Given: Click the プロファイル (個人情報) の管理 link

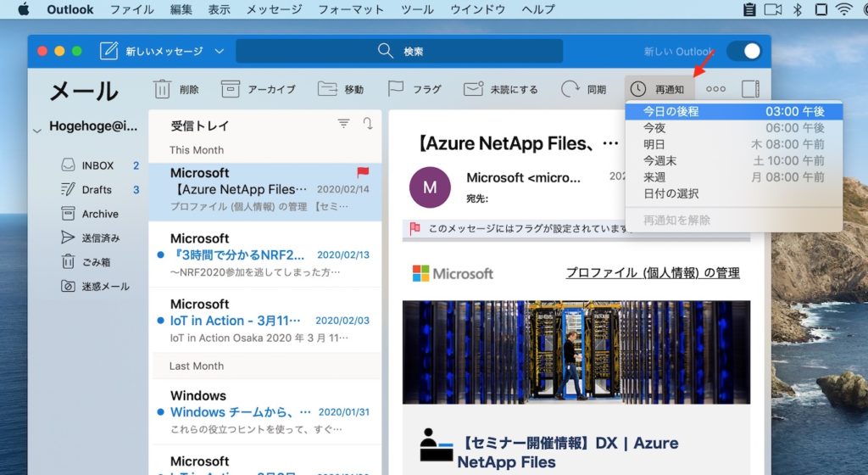Looking at the screenshot, I should pyautogui.click(x=652, y=272).
